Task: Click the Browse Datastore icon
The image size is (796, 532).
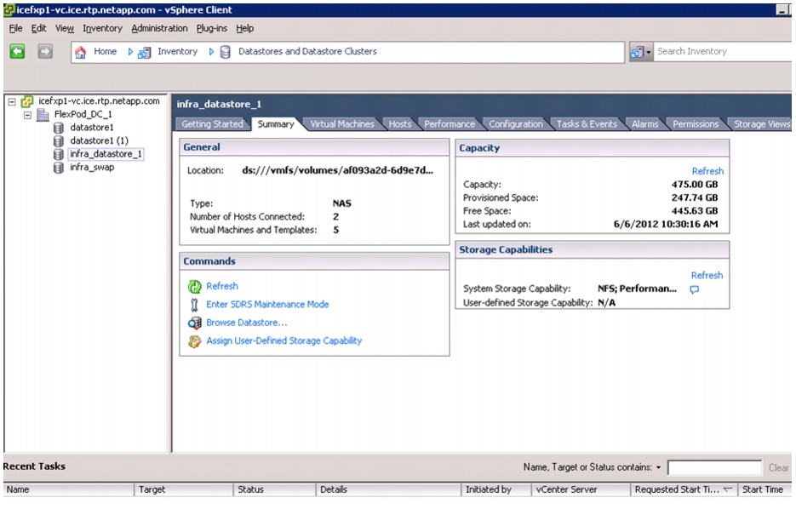Action: coord(194,323)
